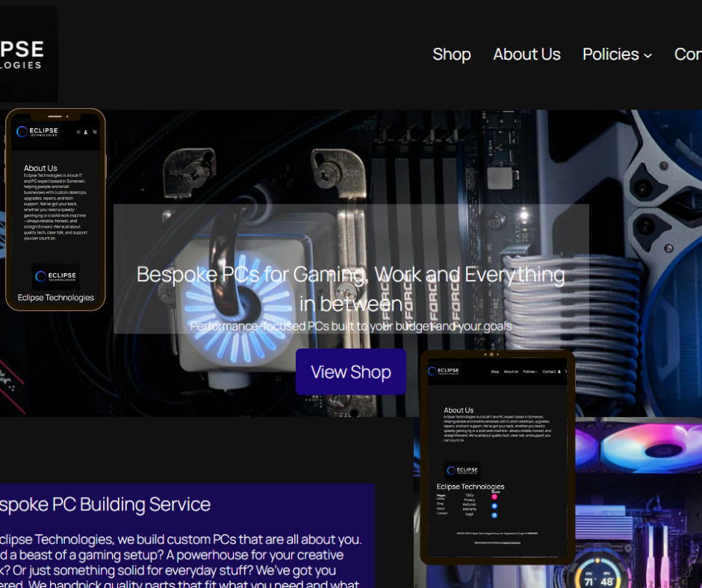Screen dimensions: 702x588
Task: Click the Warranty link in the tablet footer
Action: (469, 509)
